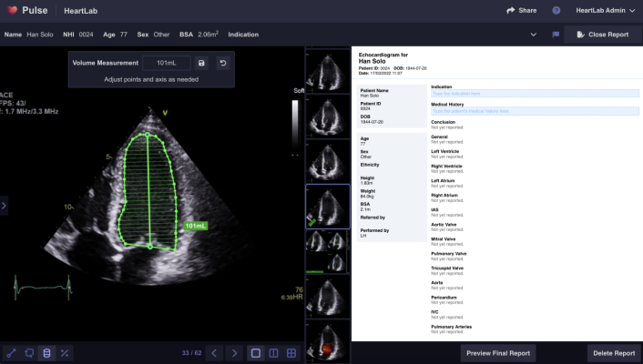Screen dimensions: 643x364
Task: Click Preview Final Report
Action: coord(497,353)
